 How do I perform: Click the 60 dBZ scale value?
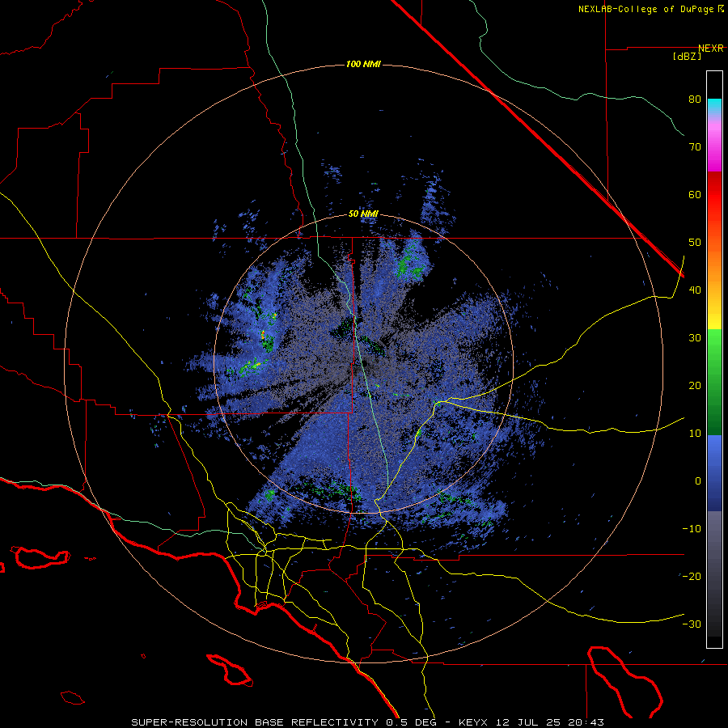coord(695,194)
